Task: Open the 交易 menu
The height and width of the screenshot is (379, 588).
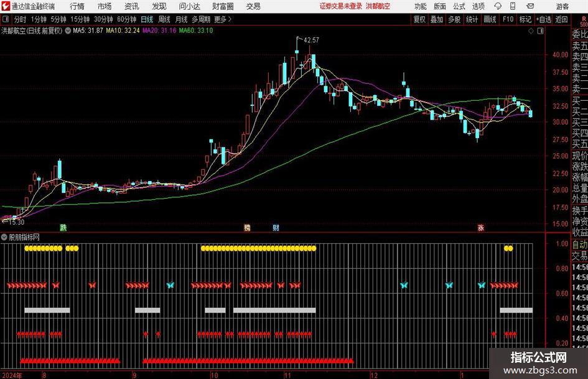Action: click(x=253, y=6)
